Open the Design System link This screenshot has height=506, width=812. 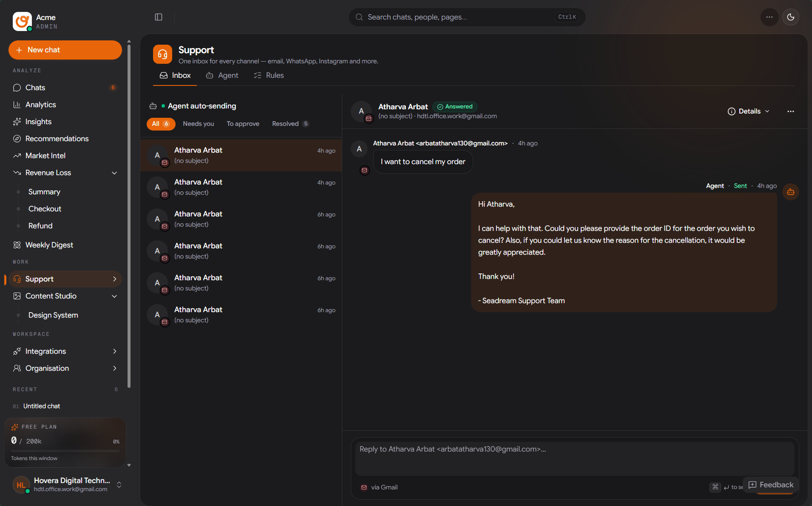53,315
